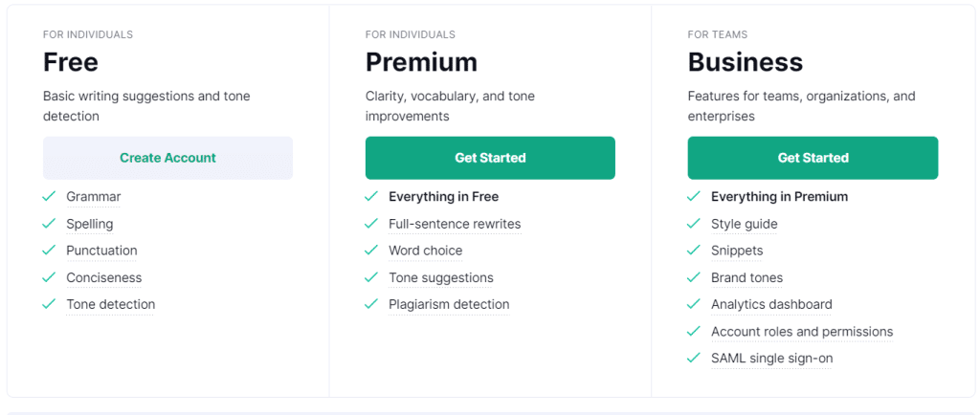980x415 pixels.
Task: Click the Word choice feature link
Action: (x=425, y=251)
